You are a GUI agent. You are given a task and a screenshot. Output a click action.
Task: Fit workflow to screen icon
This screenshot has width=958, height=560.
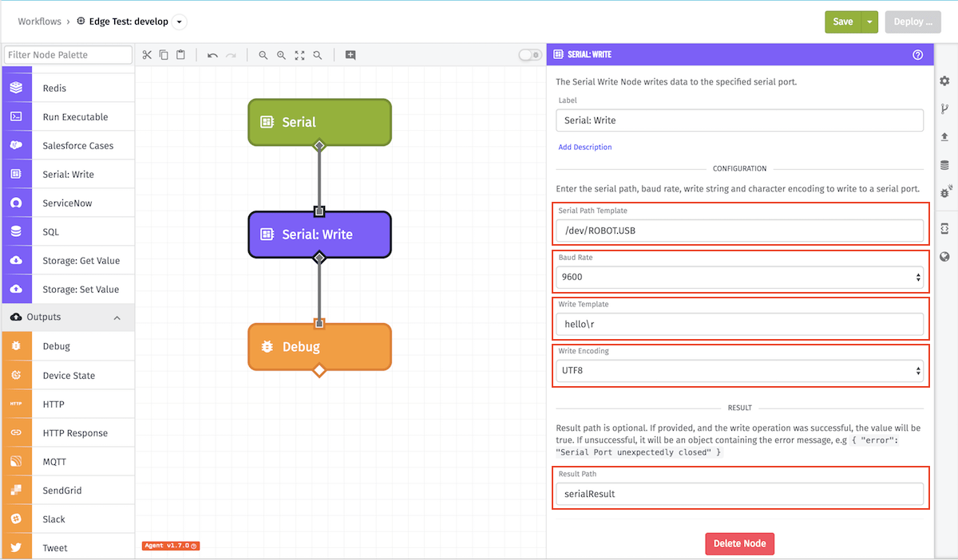(299, 55)
